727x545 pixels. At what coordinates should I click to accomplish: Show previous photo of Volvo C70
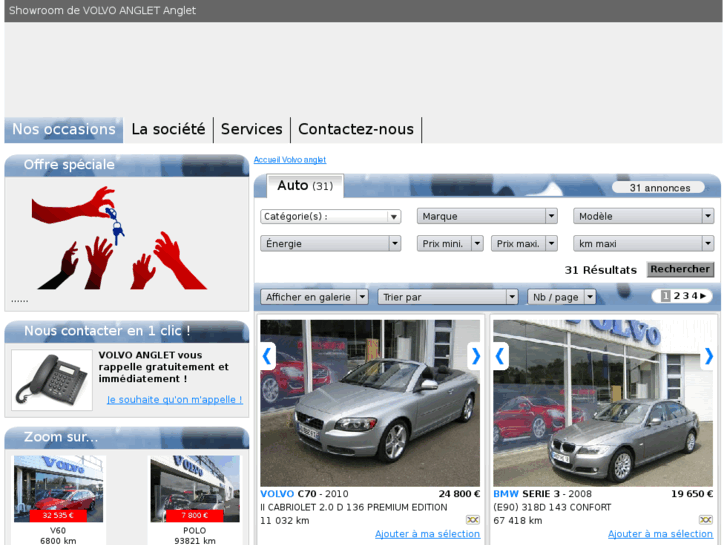coord(268,356)
